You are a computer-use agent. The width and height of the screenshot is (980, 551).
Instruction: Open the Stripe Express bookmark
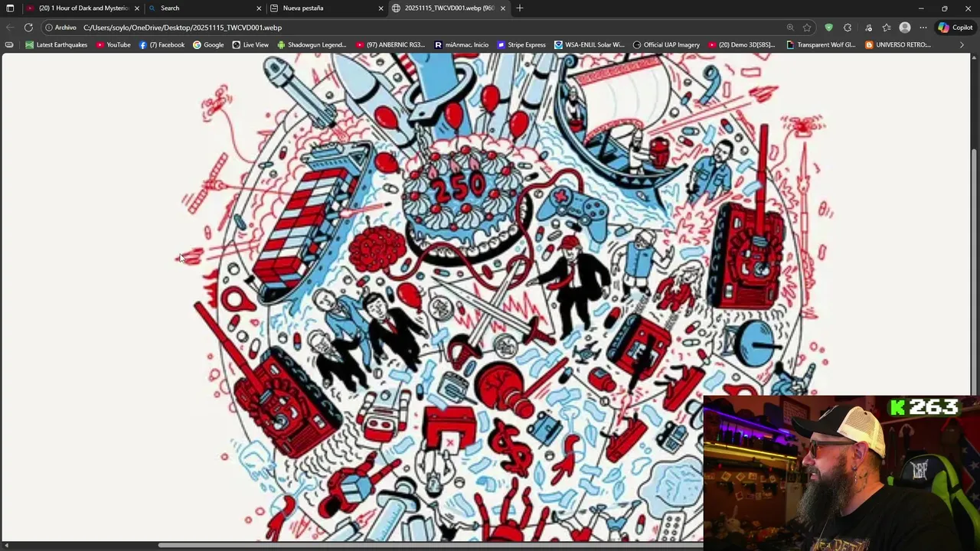click(521, 44)
